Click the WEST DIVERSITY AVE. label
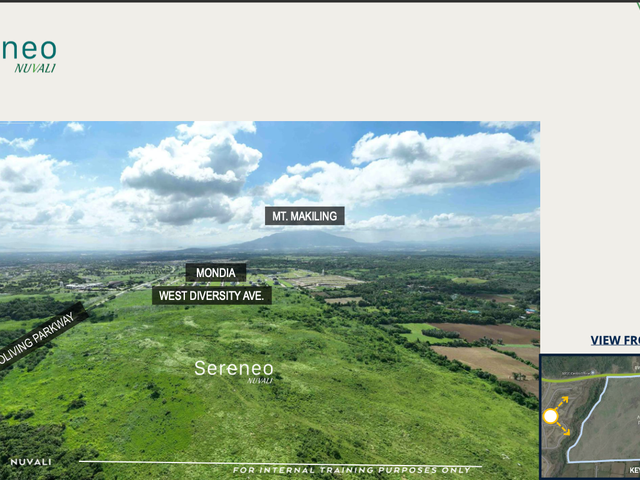This screenshot has width=640, height=480. (x=212, y=296)
